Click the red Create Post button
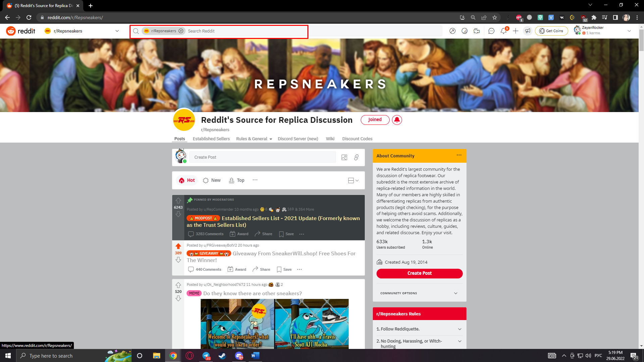 tap(419, 273)
